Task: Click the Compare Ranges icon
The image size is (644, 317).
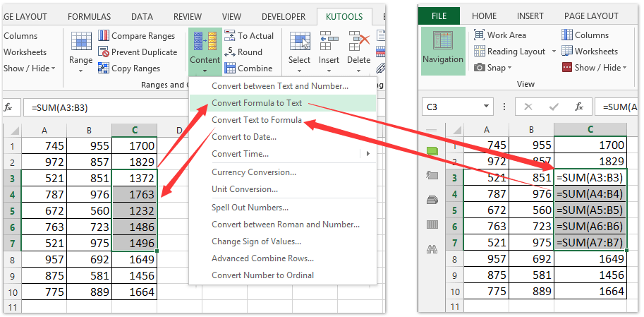Action: (x=104, y=35)
